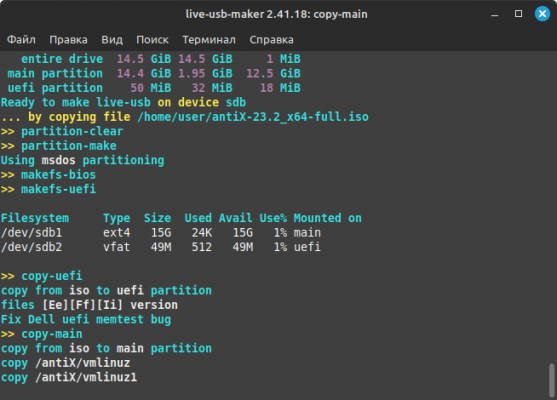The width and height of the screenshot is (557, 400).
Task: Click 'Ready to make live-usb on device sdb'
Action: tap(123, 103)
